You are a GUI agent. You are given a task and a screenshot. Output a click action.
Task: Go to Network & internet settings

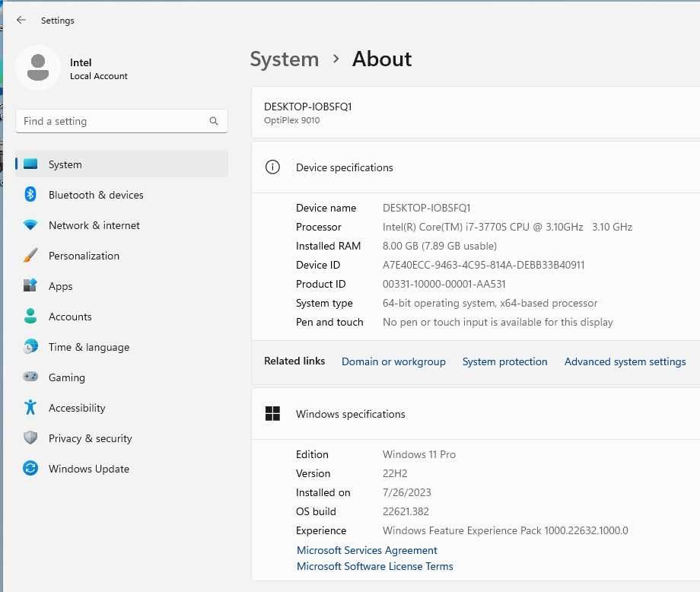pyautogui.click(x=122, y=225)
